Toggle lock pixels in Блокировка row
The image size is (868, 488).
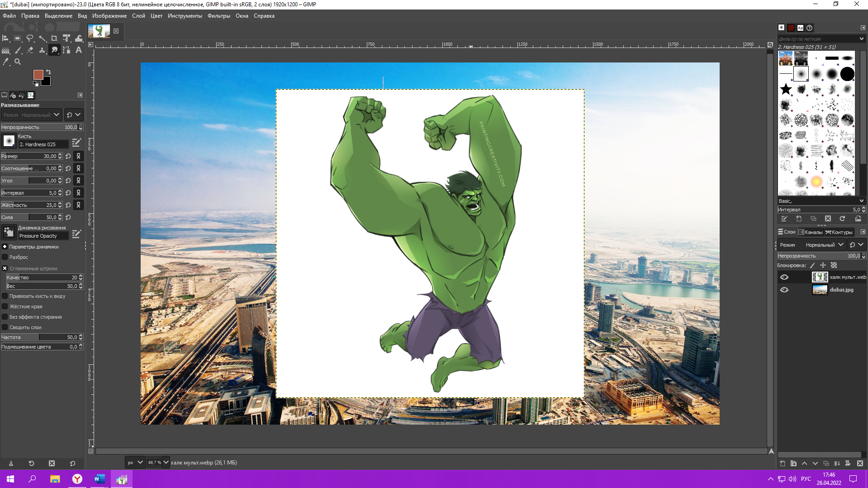click(x=812, y=266)
